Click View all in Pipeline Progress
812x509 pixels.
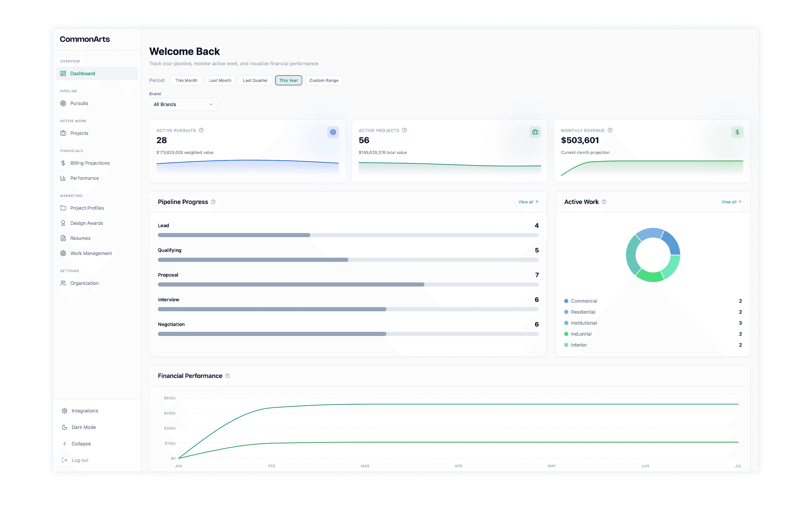528,202
